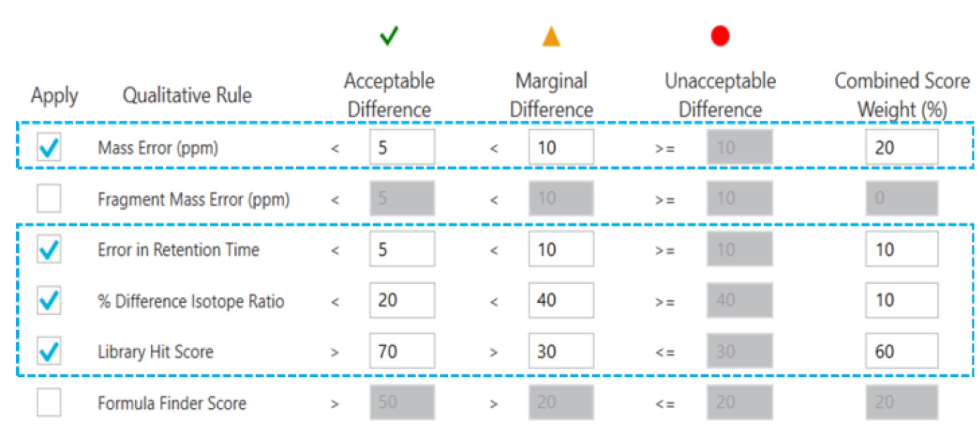
Task: Edit Error in Retention Time acceptable value
Action: click(x=402, y=249)
